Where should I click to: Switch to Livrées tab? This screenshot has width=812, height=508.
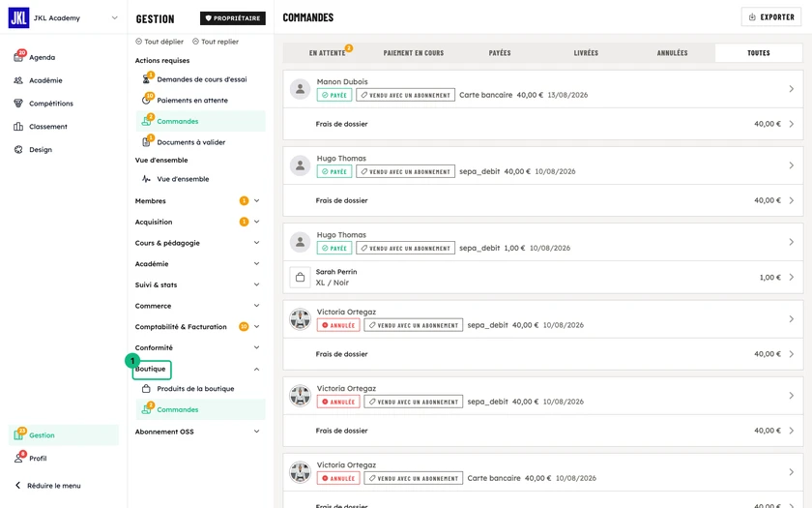click(x=586, y=53)
